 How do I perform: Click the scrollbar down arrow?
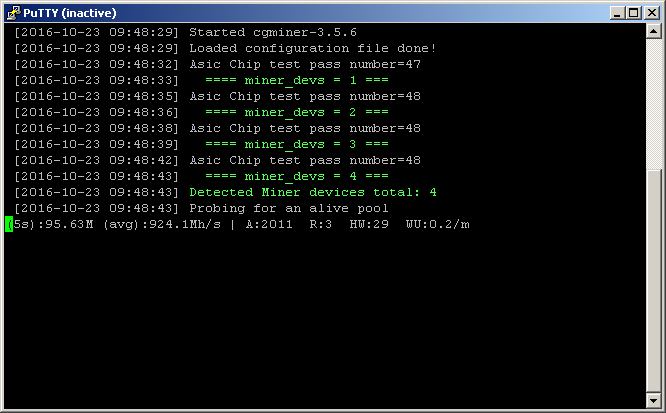click(653, 399)
